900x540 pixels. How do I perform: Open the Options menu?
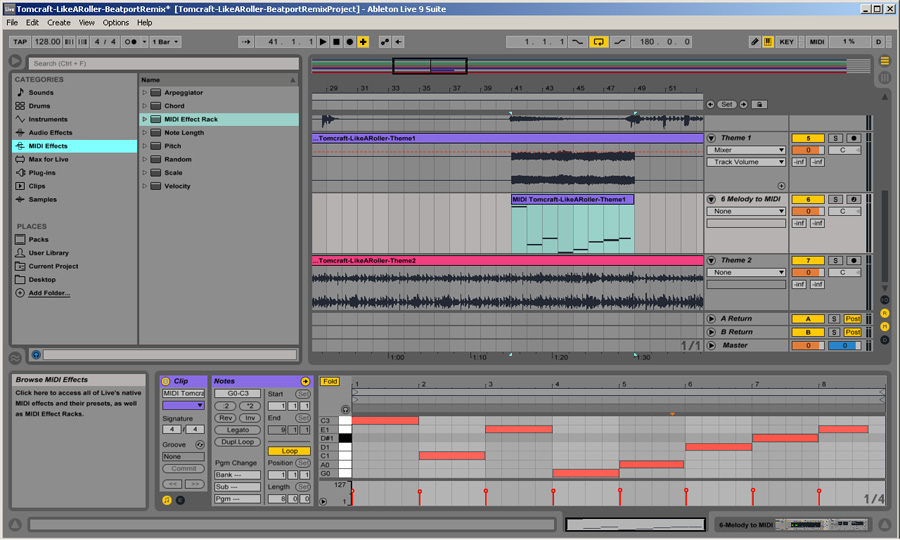coord(116,22)
